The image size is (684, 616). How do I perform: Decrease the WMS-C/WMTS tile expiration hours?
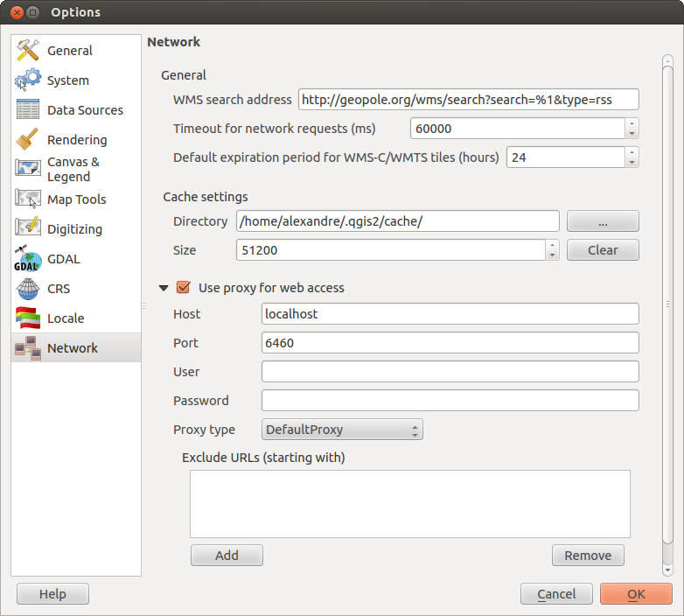tap(632, 162)
